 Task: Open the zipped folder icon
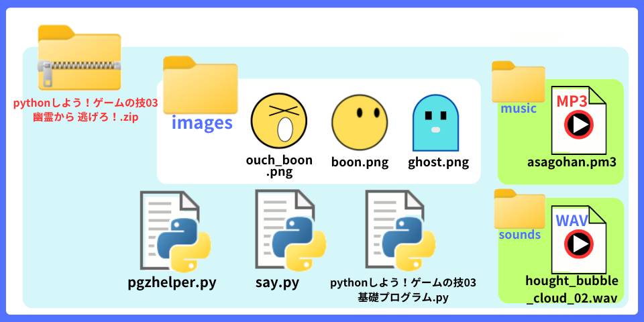[x=79, y=58]
